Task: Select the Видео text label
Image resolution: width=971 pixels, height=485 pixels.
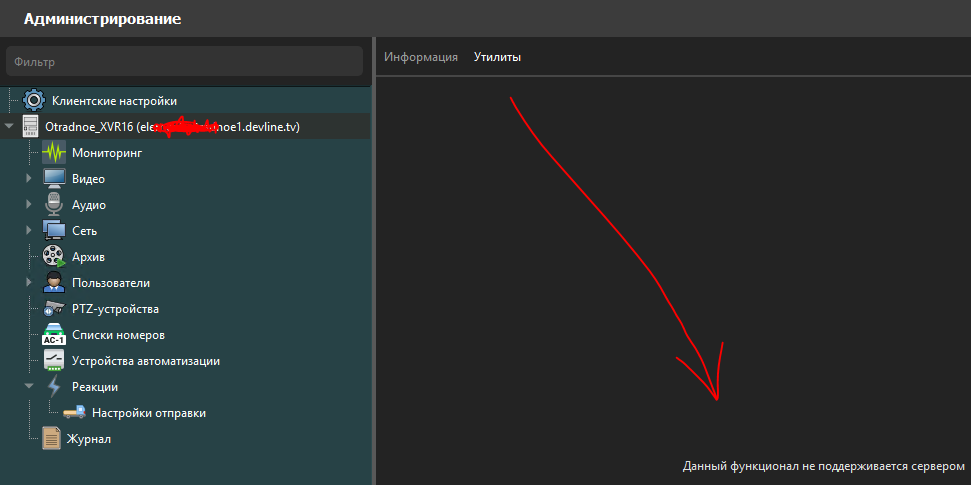Action: tap(89, 179)
